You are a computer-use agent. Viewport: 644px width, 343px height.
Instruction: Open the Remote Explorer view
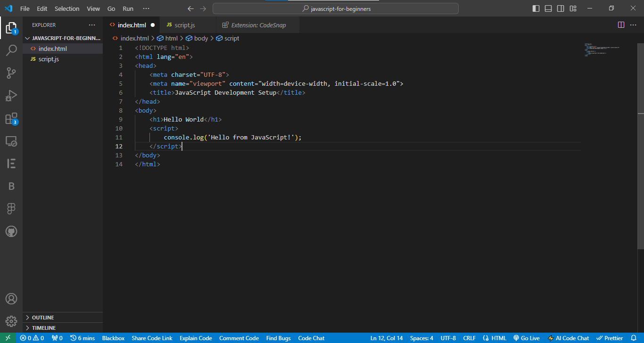coord(11,141)
